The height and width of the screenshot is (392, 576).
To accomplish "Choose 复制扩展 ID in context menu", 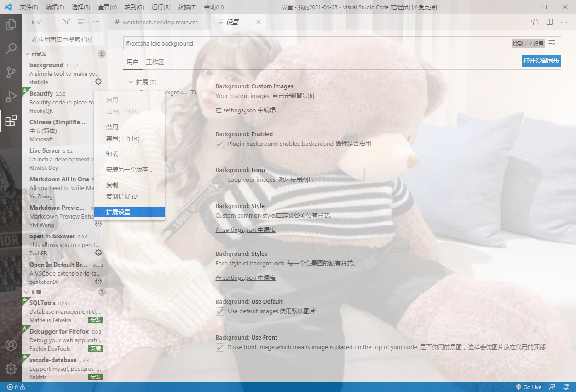I will [129, 196].
